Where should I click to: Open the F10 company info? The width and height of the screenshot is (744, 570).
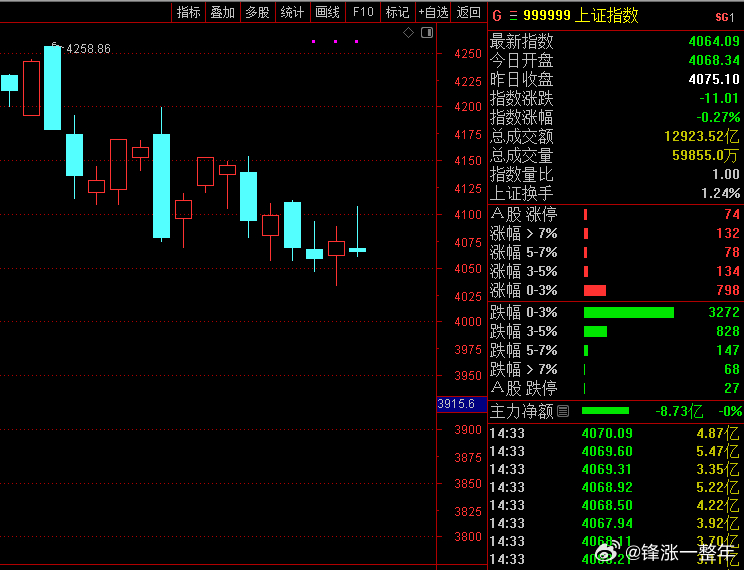coord(363,12)
